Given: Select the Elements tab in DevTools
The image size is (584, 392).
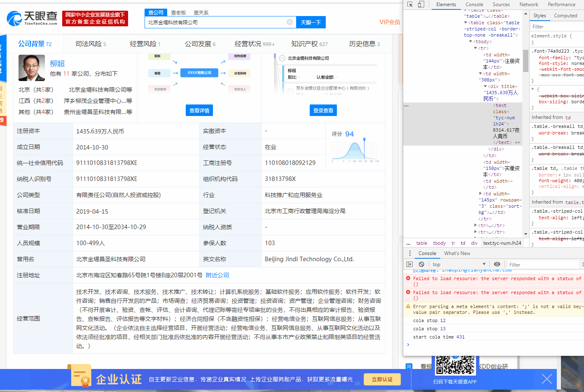Looking at the screenshot, I should click(x=446, y=5).
